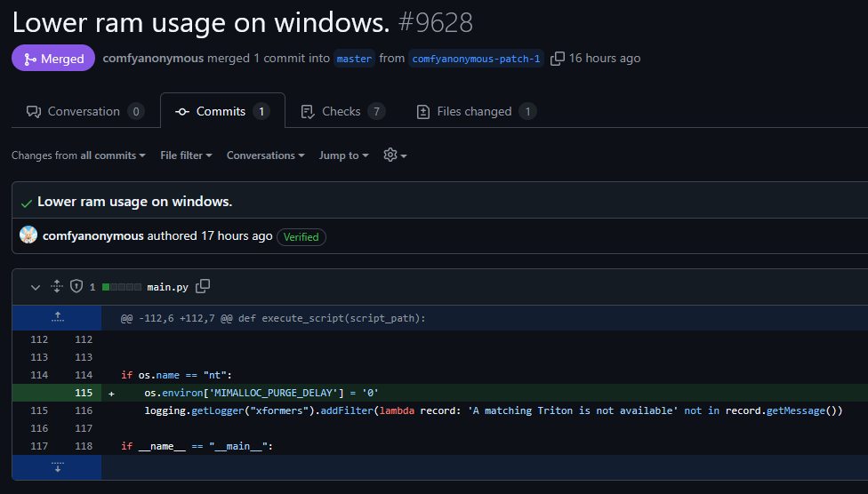
Task: Copy the comfyanonymous-patch-1 branch name
Action: [557, 58]
